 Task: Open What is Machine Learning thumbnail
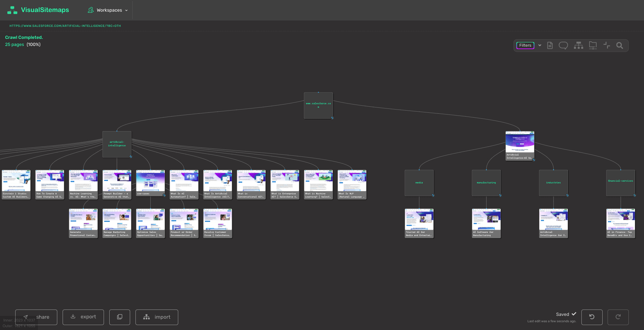click(x=318, y=184)
